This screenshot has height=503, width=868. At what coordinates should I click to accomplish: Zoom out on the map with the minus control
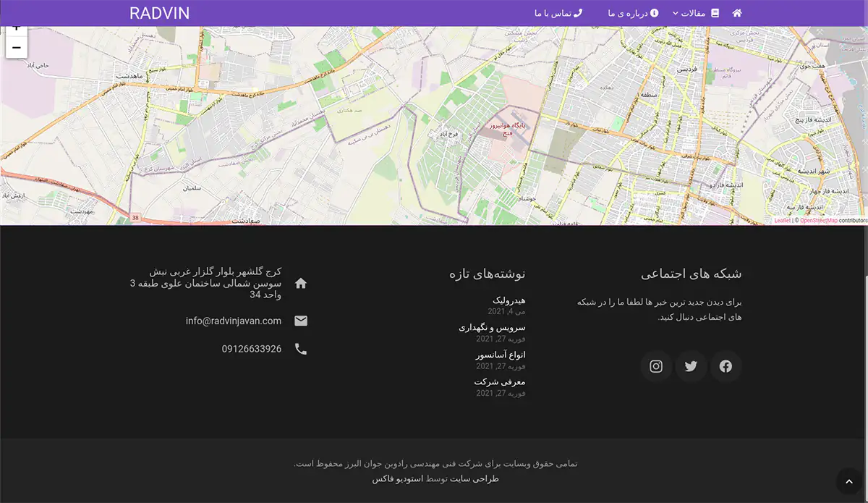[16, 46]
